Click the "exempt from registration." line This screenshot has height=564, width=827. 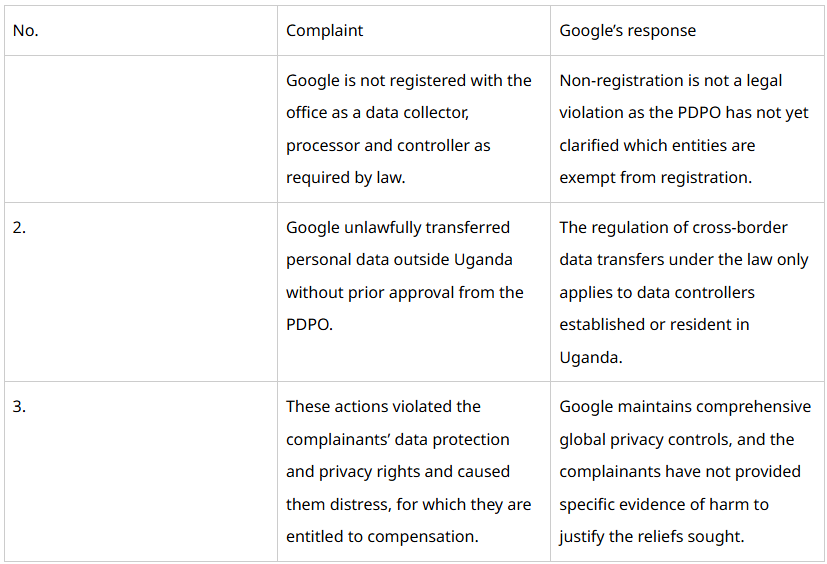654,178
